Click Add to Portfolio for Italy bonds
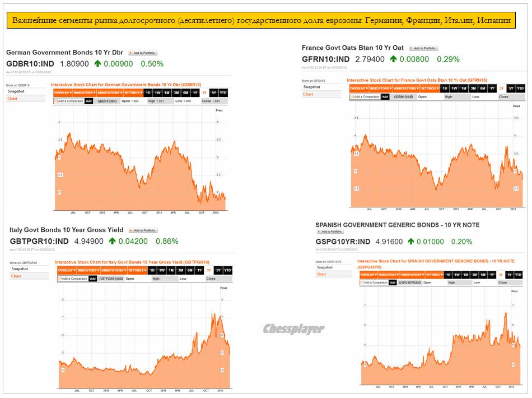Viewport: 532px width, 398px height. 143,230
